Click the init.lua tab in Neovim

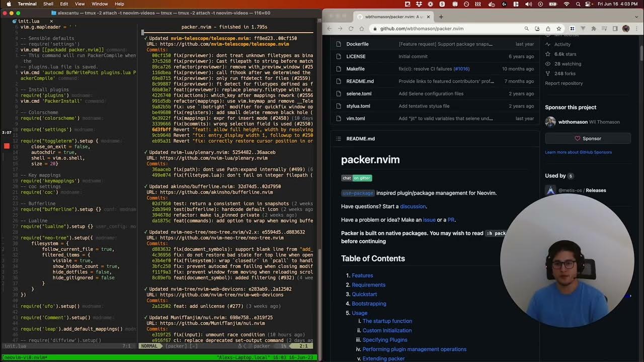click(x=28, y=21)
